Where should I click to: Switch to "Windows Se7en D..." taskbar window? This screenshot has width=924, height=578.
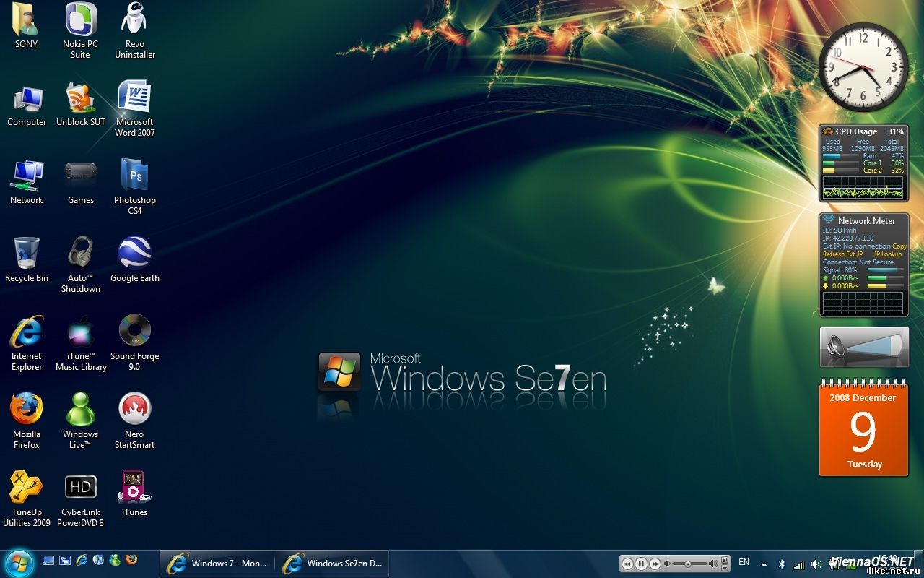(332, 564)
